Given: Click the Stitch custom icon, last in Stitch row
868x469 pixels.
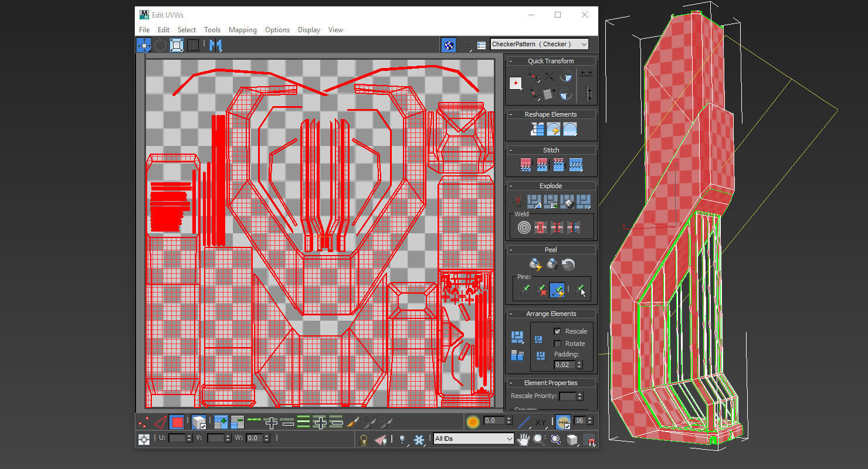Looking at the screenshot, I should pos(576,165).
